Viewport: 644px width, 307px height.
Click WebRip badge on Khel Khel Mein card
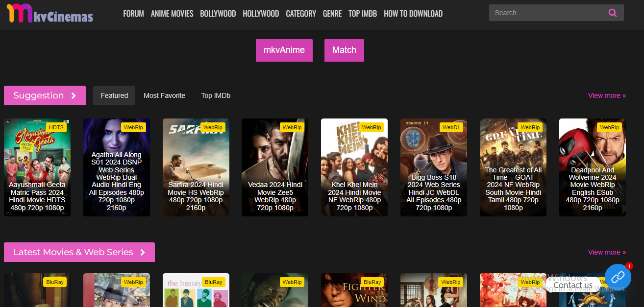click(372, 127)
